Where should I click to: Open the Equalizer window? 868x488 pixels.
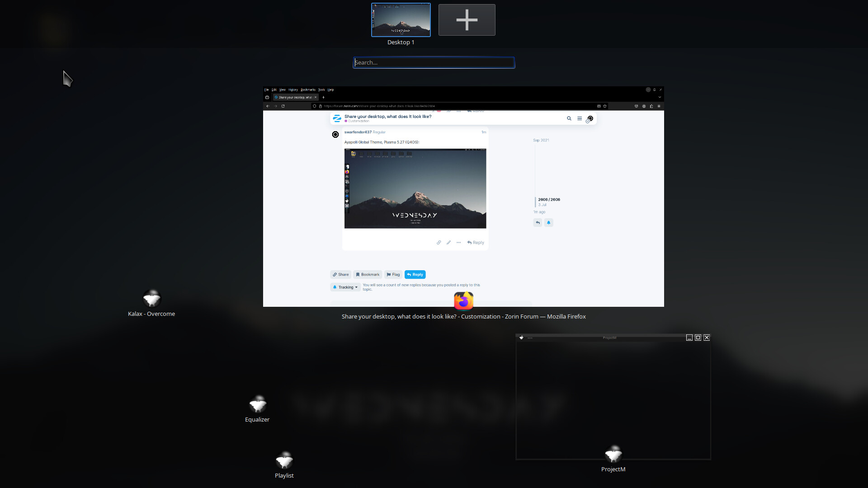pyautogui.click(x=258, y=405)
